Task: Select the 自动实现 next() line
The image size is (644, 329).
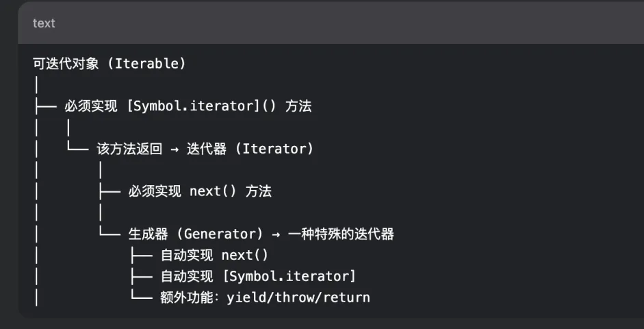Action: tap(214, 255)
